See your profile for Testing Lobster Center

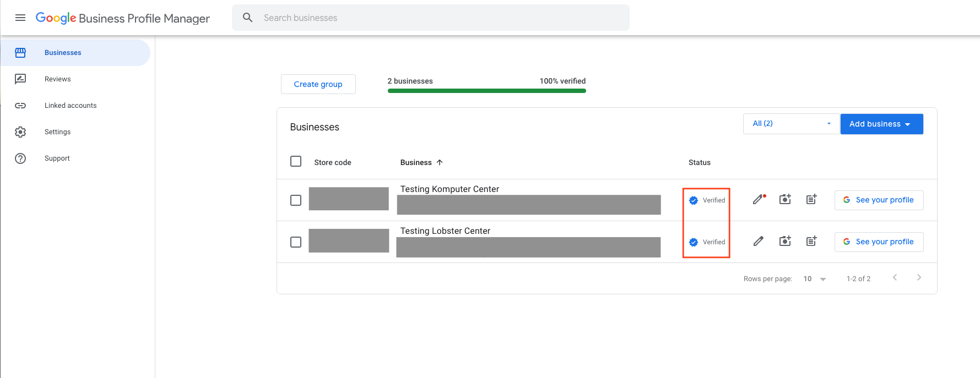879,242
